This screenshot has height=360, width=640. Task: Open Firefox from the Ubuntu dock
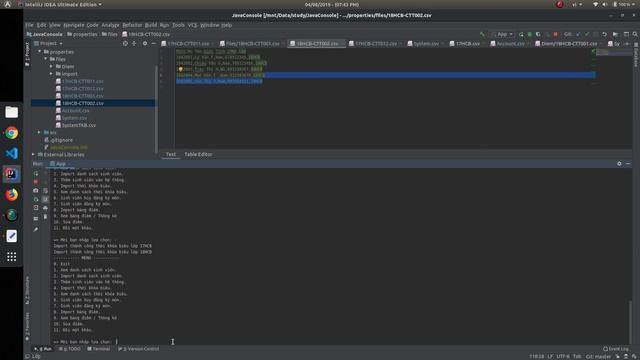click(x=11, y=195)
